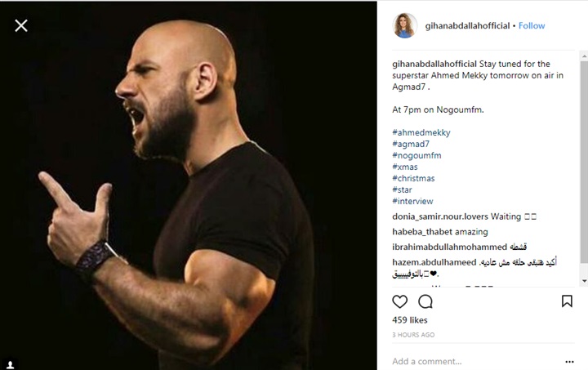Follow gihanabdallahofficial account
This screenshot has width=588, height=370.
click(x=532, y=26)
